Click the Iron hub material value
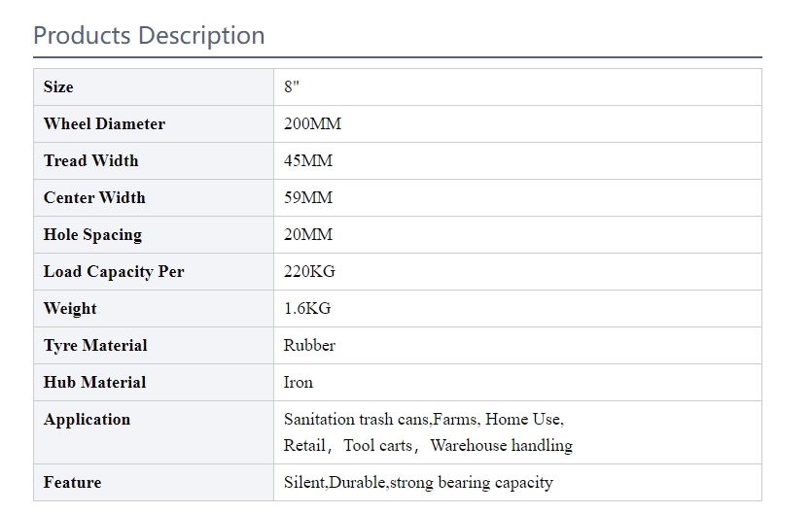The width and height of the screenshot is (812, 514). point(299,383)
